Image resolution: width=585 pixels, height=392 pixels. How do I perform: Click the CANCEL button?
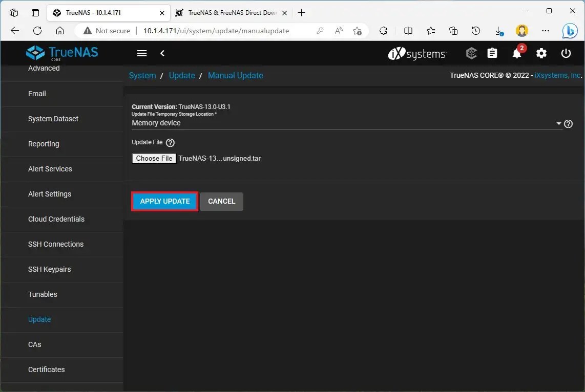click(x=221, y=201)
